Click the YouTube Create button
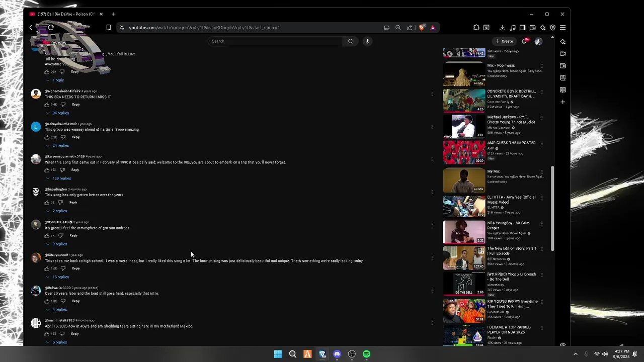This screenshot has height=362, width=644. tap(504, 41)
